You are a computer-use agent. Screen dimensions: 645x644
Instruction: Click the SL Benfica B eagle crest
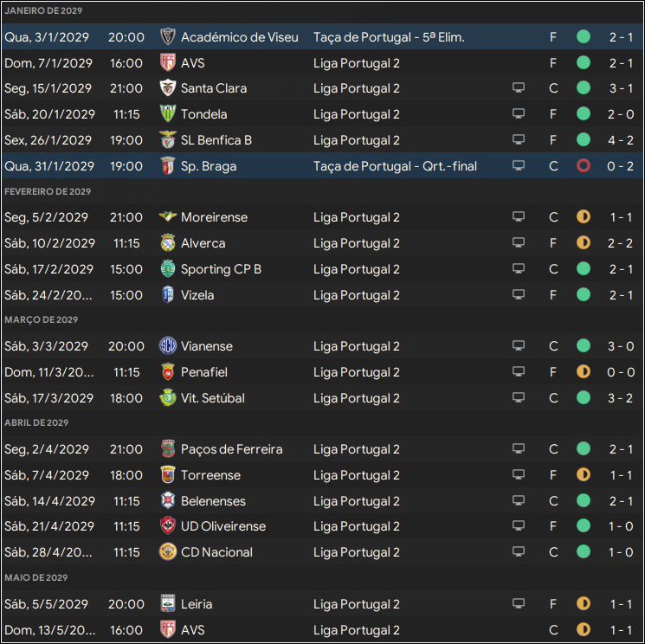coord(167,140)
